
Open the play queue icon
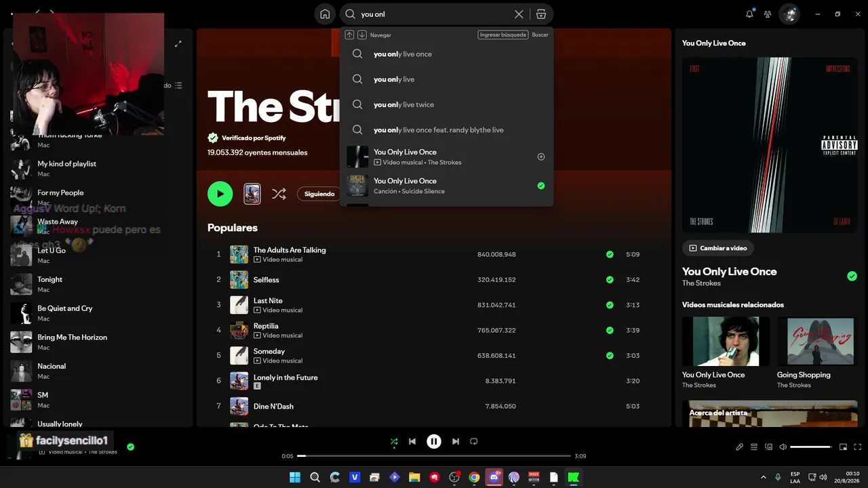coord(754,447)
